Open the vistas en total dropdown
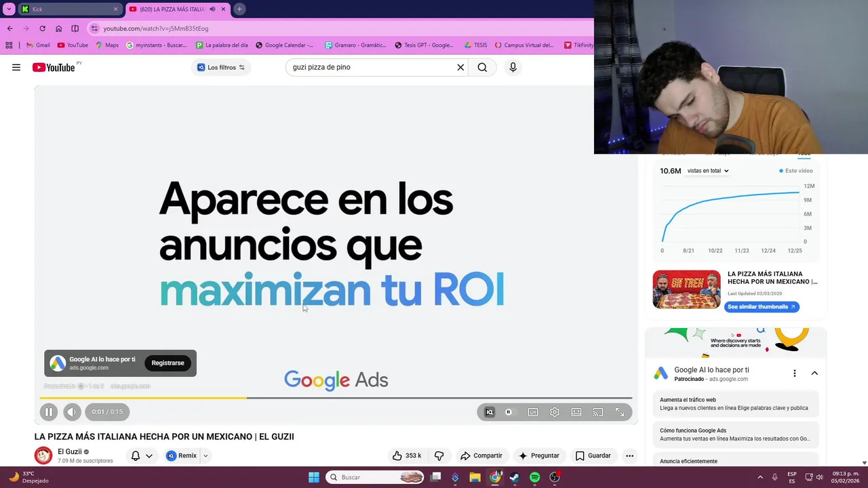 pyautogui.click(x=708, y=171)
